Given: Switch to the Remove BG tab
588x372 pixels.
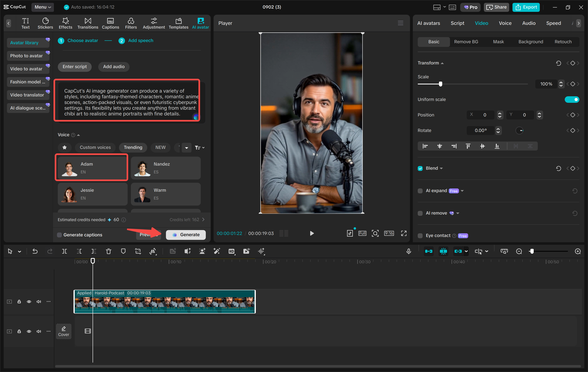Looking at the screenshot, I should [x=466, y=42].
